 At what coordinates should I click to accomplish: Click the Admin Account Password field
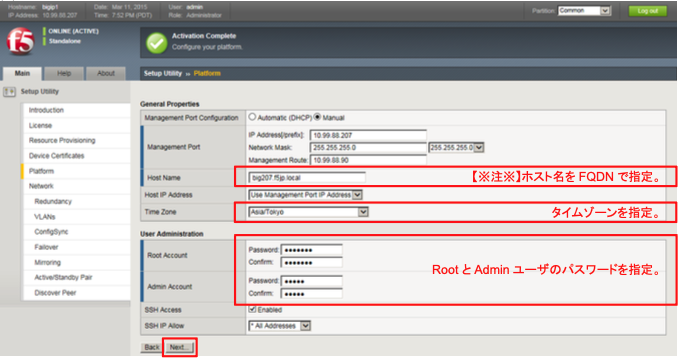[x=311, y=281]
